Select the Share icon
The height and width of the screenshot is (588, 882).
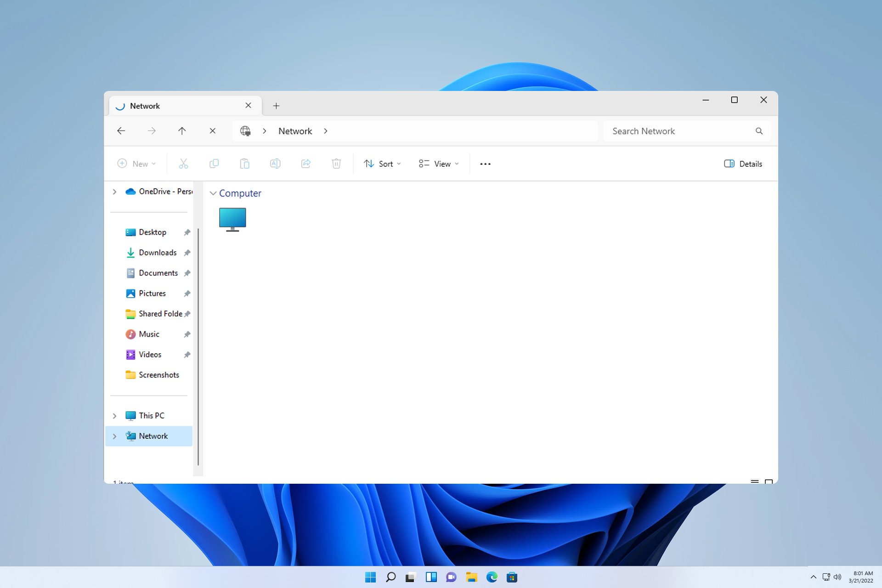306,164
